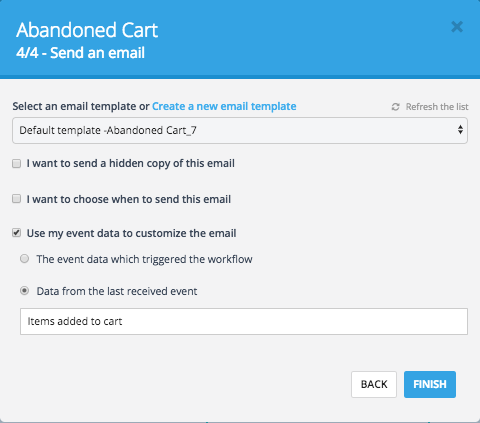
Task: Tick the choose when to send checkbox
Action: coord(17,199)
